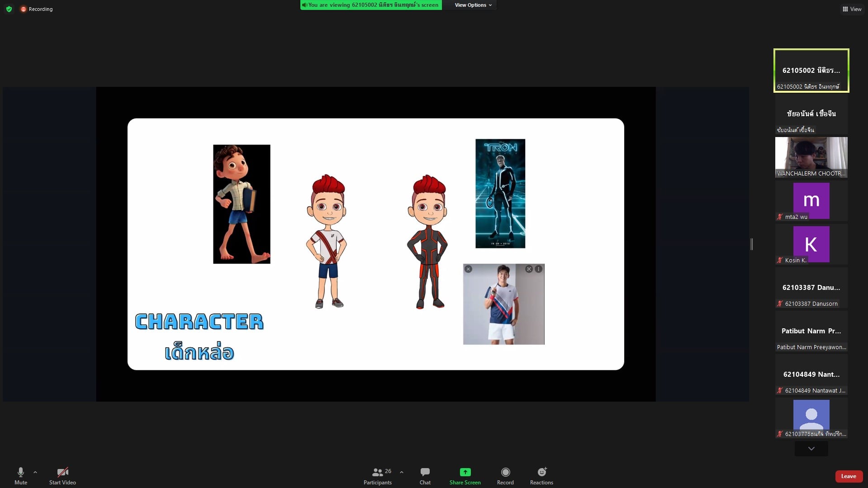Mute the microphone
Viewport: 868px width, 488px height.
coord(21,476)
